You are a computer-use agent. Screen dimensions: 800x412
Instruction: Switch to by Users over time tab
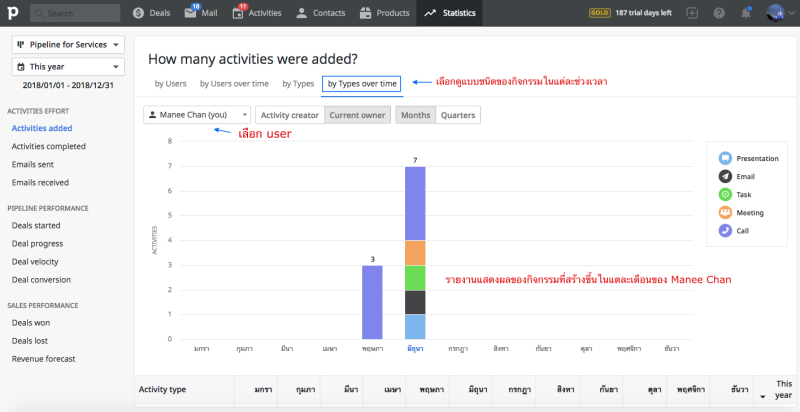point(234,84)
